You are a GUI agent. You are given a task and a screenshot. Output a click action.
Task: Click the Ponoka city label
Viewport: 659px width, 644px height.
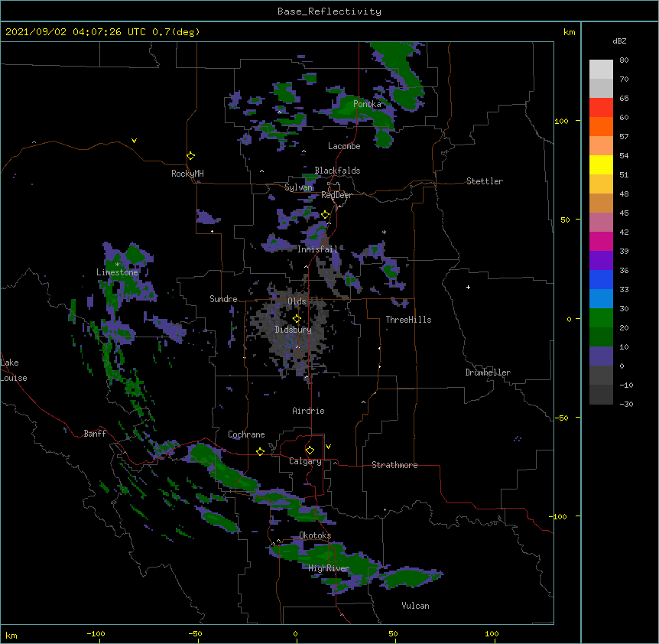coord(367,104)
